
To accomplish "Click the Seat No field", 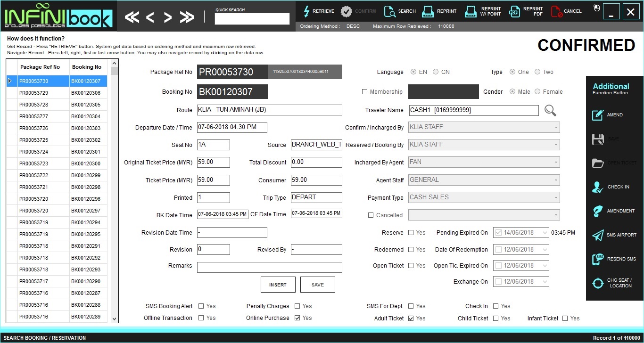I will pos(214,145).
